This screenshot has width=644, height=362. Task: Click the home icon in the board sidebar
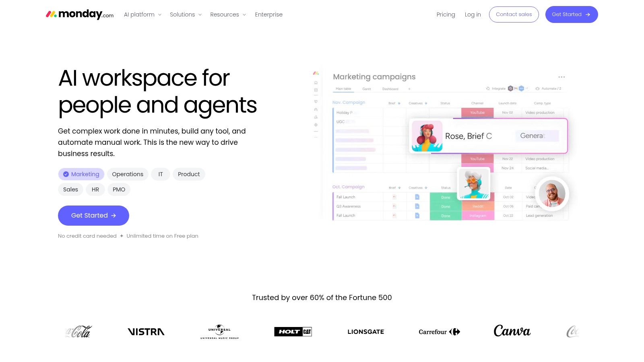316,82
